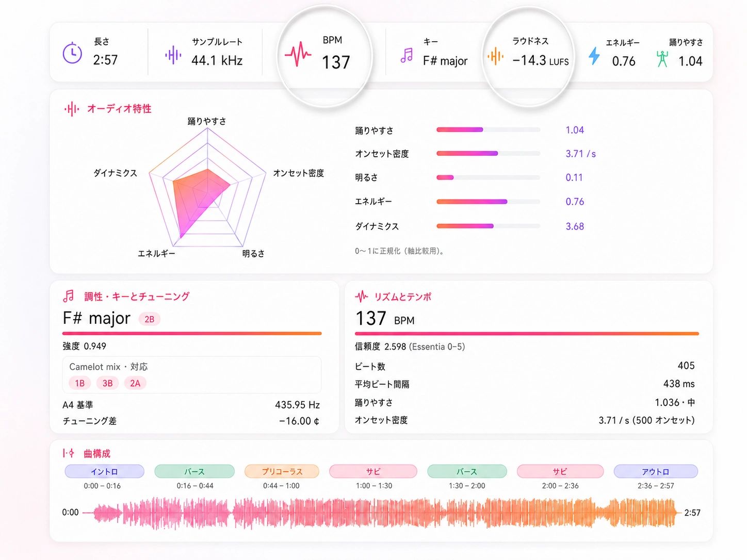Click the 2:57 waveform end time label
Viewport: 747px width, 560px height.
(692, 513)
